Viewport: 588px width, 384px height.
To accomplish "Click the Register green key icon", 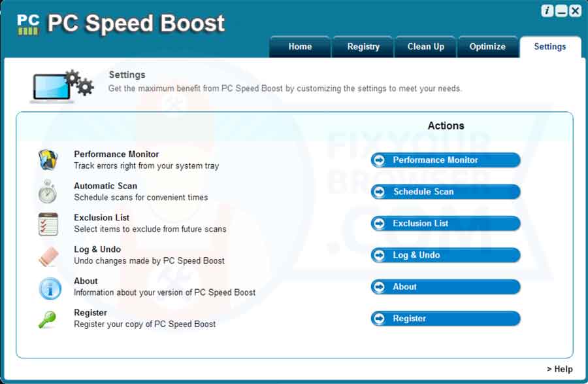I will click(x=47, y=320).
